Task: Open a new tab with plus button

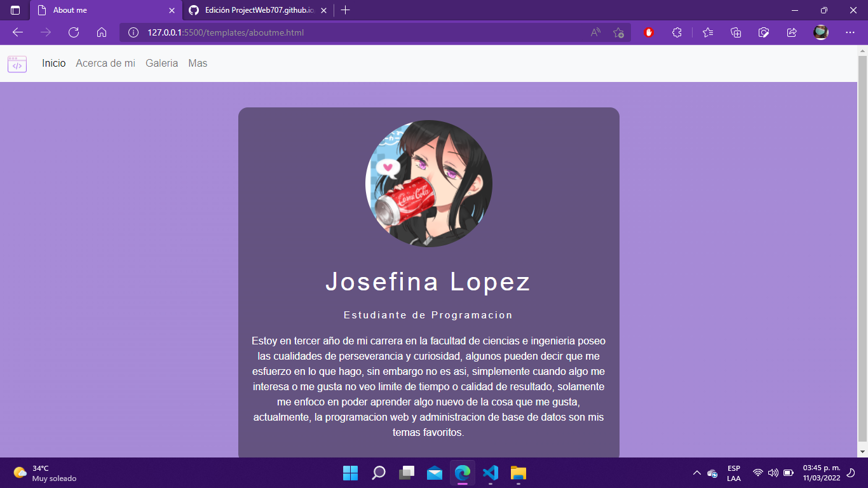Action: (346, 10)
